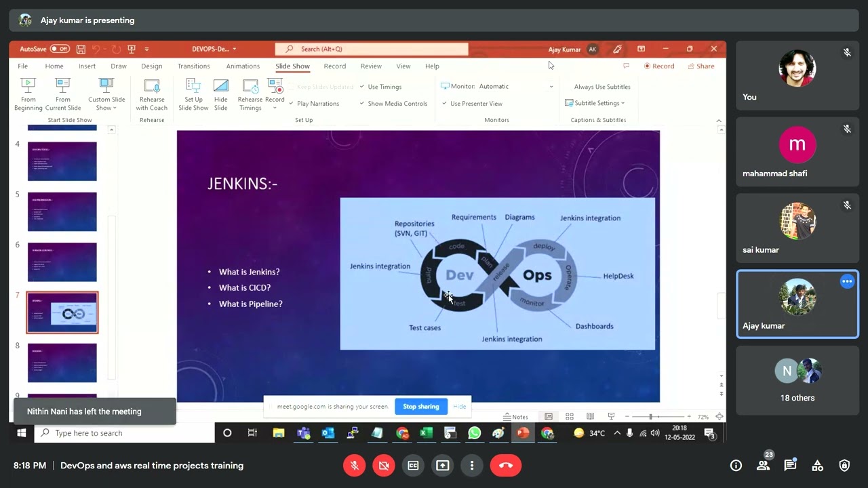Expand Custom Slide Show dropdown
The height and width of the screenshot is (488, 868).
[x=107, y=94]
